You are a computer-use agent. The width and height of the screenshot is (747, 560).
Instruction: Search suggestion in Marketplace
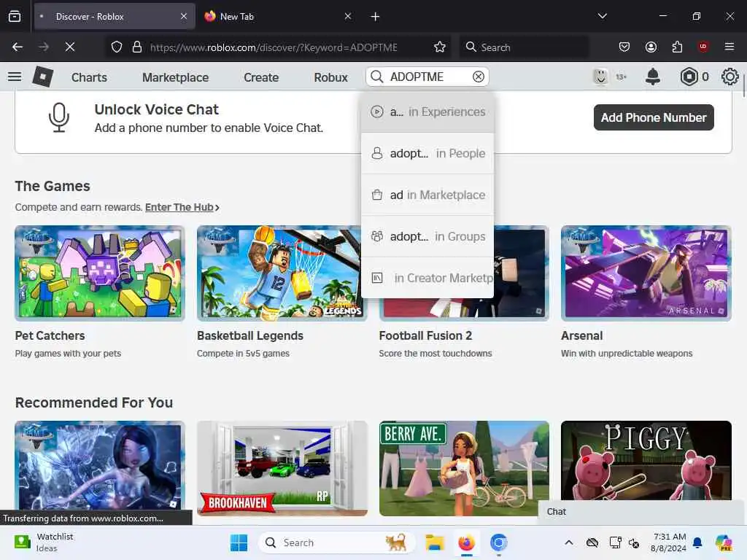pyautogui.click(x=427, y=195)
